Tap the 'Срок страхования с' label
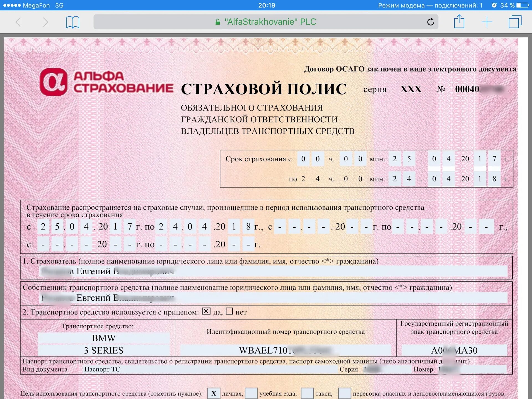532x399 pixels. click(258, 159)
